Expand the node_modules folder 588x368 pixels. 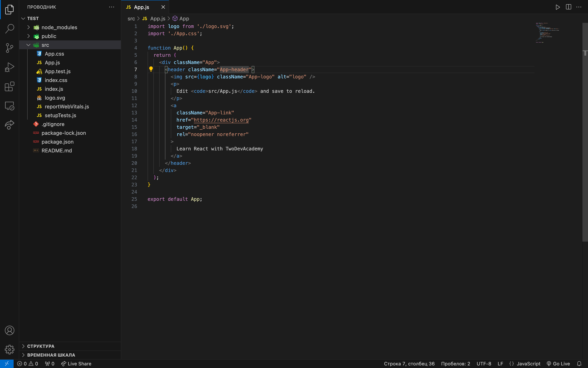pos(59,27)
